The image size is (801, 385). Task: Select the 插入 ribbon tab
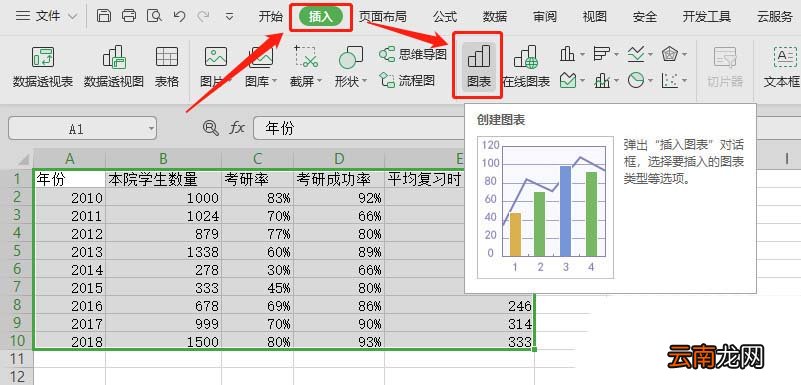(320, 17)
